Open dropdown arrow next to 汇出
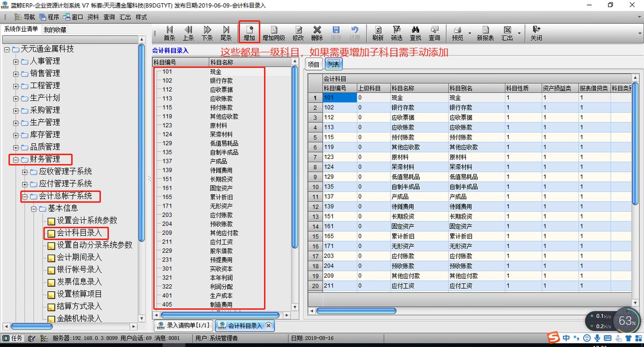This screenshot has height=347, width=644. click(x=519, y=33)
